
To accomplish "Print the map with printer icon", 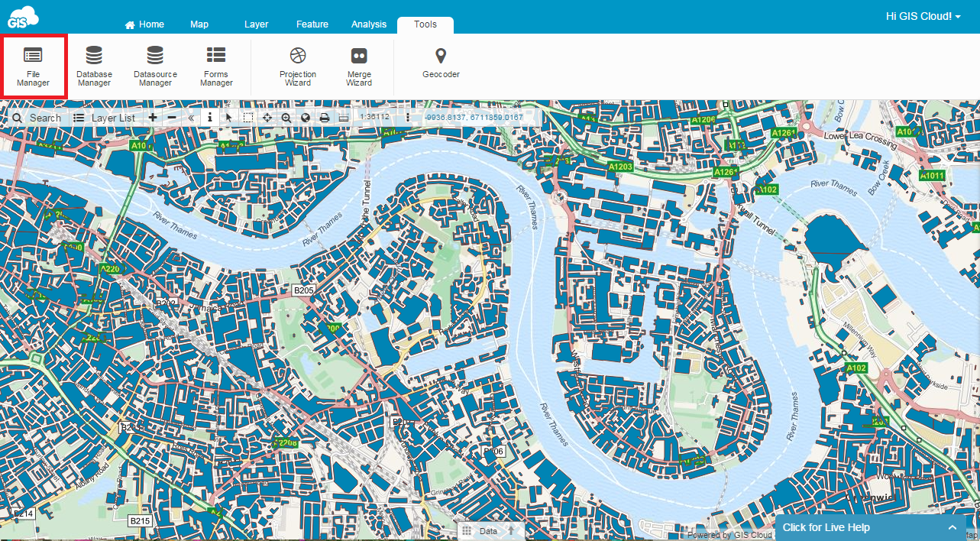I will point(325,118).
